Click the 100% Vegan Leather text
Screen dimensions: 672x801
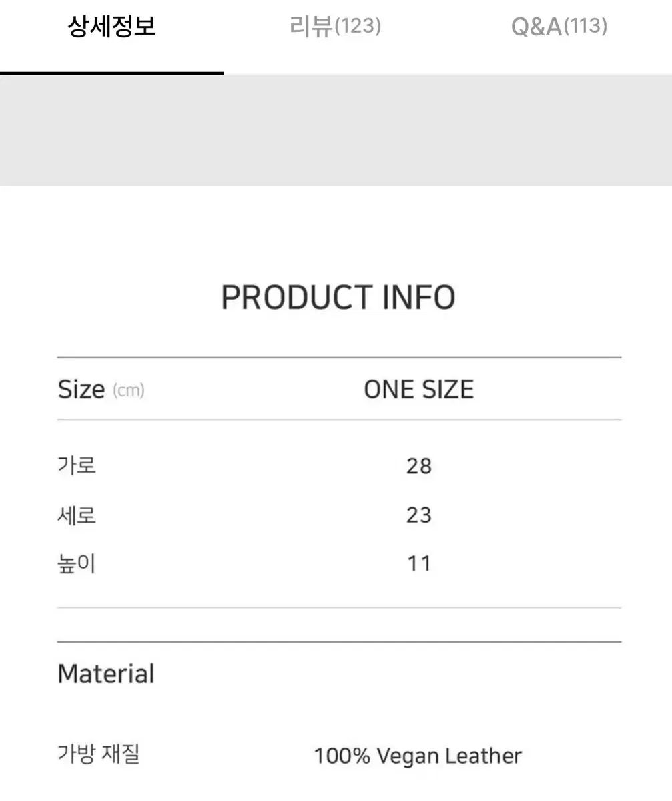click(x=416, y=756)
